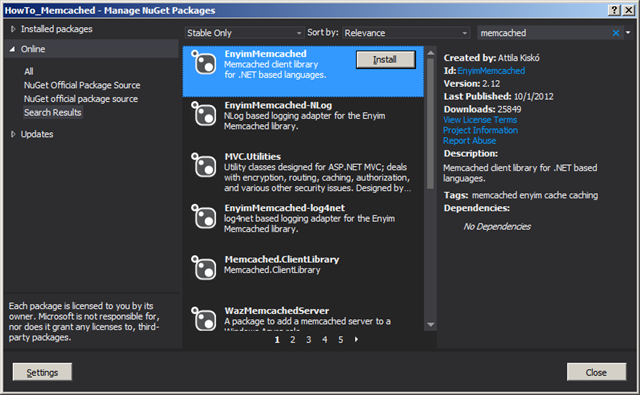640x395 pixels.
Task: Select lowercase NuGet official package source
Action: [x=81, y=99]
